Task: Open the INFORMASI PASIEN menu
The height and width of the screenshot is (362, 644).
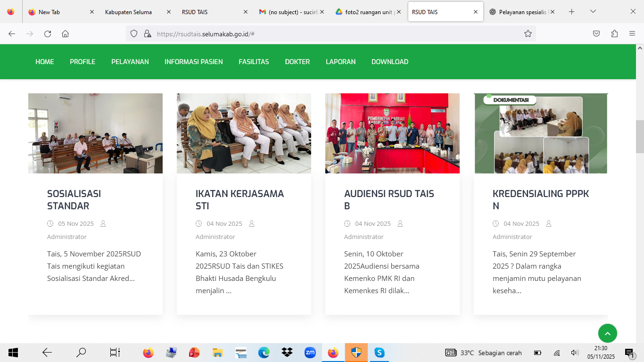Action: 193,62
